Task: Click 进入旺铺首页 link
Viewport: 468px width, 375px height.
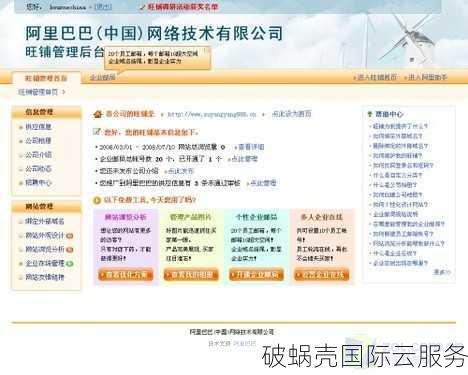Action: pyautogui.click(x=377, y=77)
